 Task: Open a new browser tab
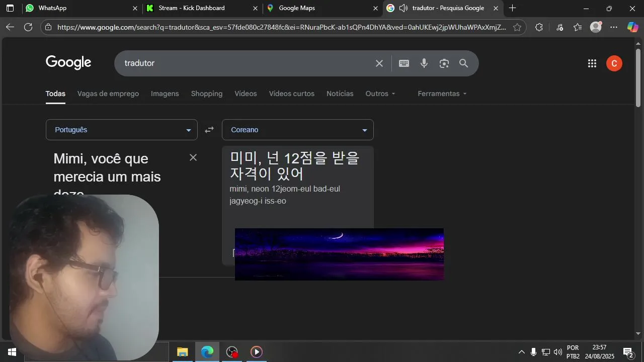click(513, 8)
